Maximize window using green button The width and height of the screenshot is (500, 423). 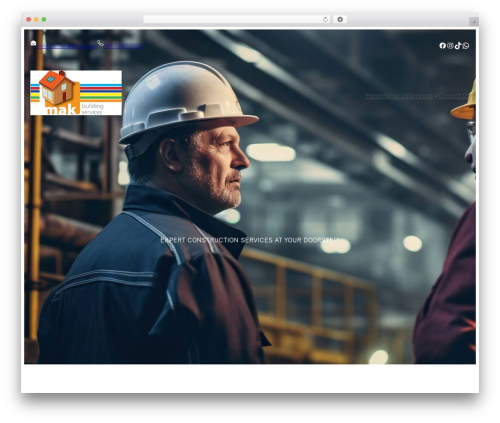pos(44,19)
